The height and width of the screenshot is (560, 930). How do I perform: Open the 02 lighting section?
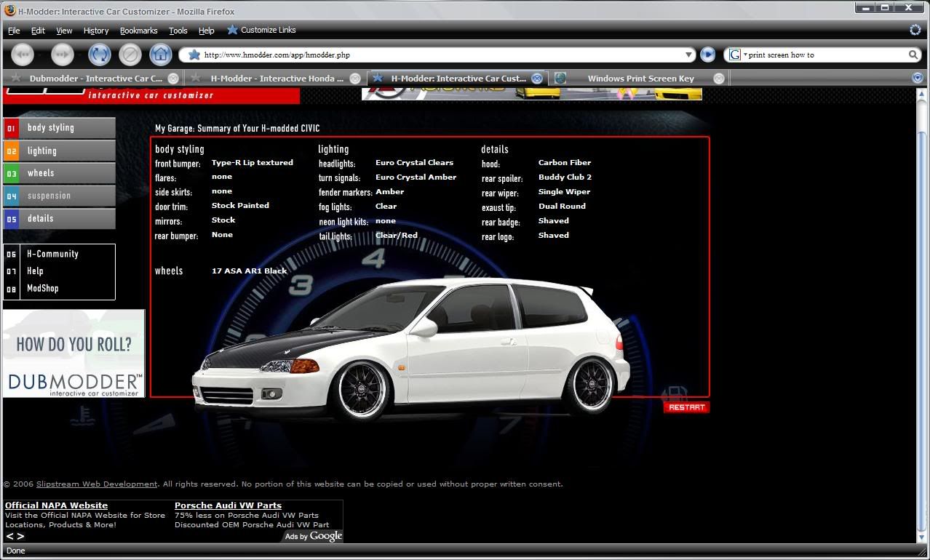[x=60, y=151]
